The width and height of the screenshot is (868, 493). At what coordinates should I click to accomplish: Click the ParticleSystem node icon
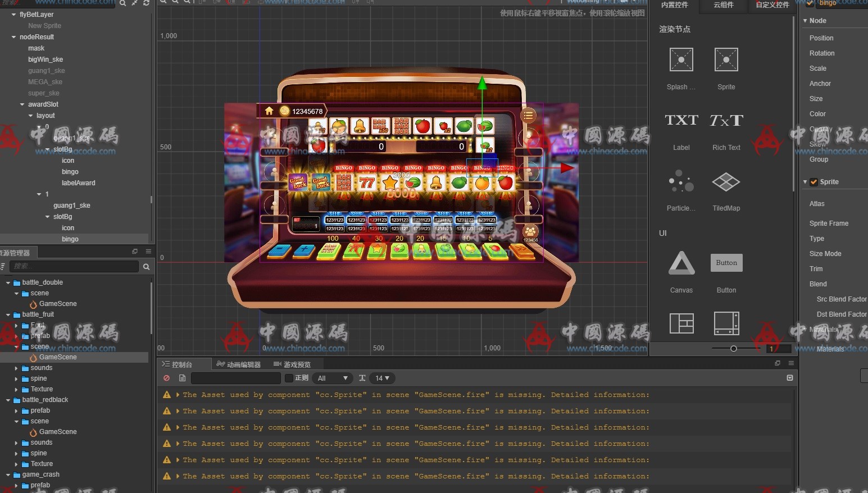tap(681, 182)
